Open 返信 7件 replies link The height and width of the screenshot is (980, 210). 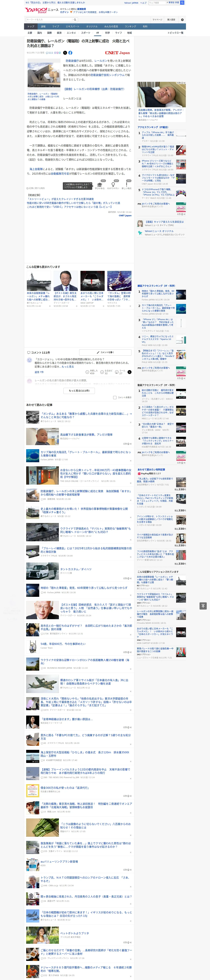(39, 372)
